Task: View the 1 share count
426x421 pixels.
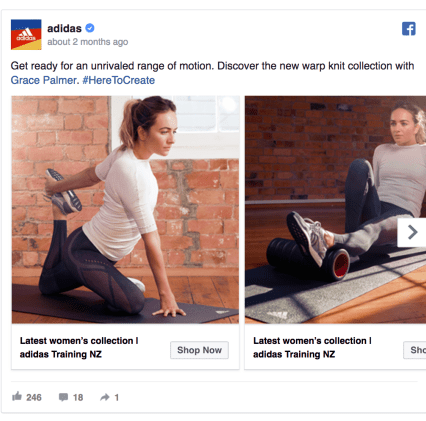Action: click(117, 397)
